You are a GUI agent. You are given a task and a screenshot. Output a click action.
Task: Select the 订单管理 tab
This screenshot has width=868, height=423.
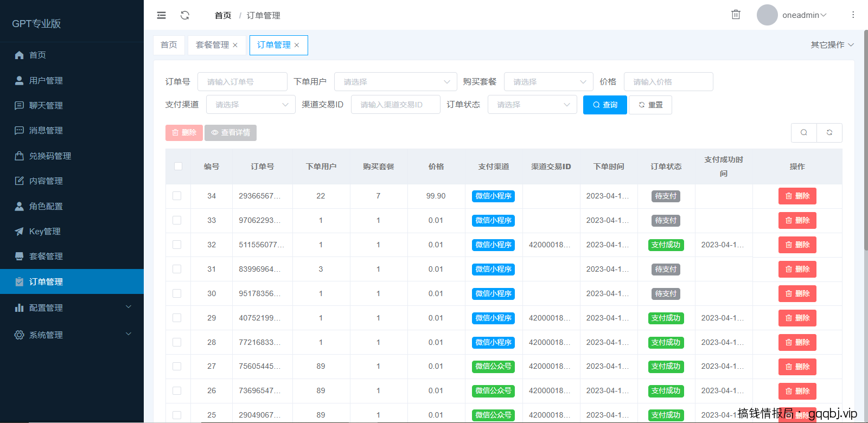point(274,45)
